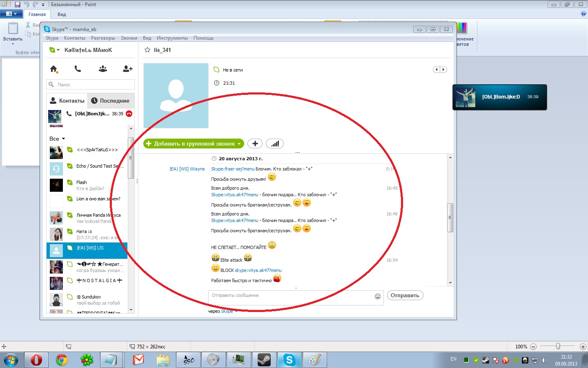Open Paint quick access toolbar customize arrow
588x368 pixels.
tap(43, 5)
